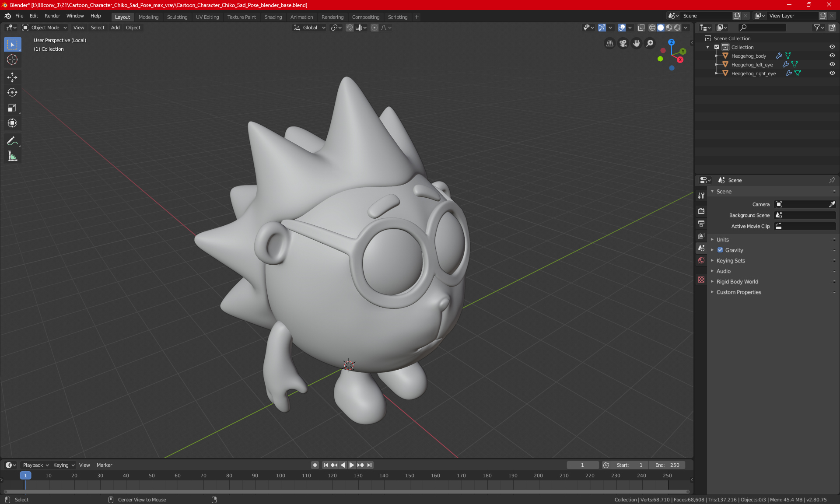Click the zoom view magnifier icon

[x=650, y=43]
